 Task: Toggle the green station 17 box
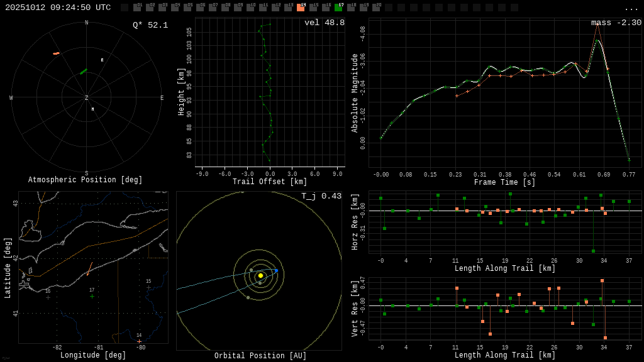coord(338,8)
